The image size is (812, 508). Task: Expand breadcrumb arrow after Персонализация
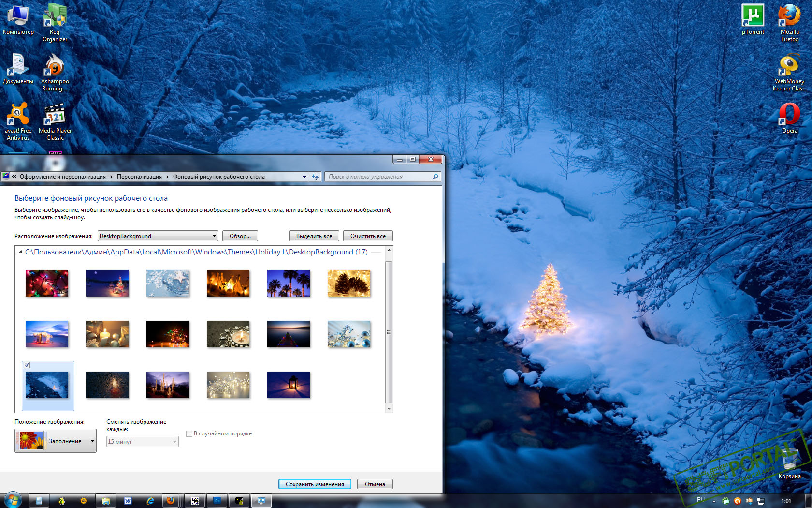pos(168,177)
